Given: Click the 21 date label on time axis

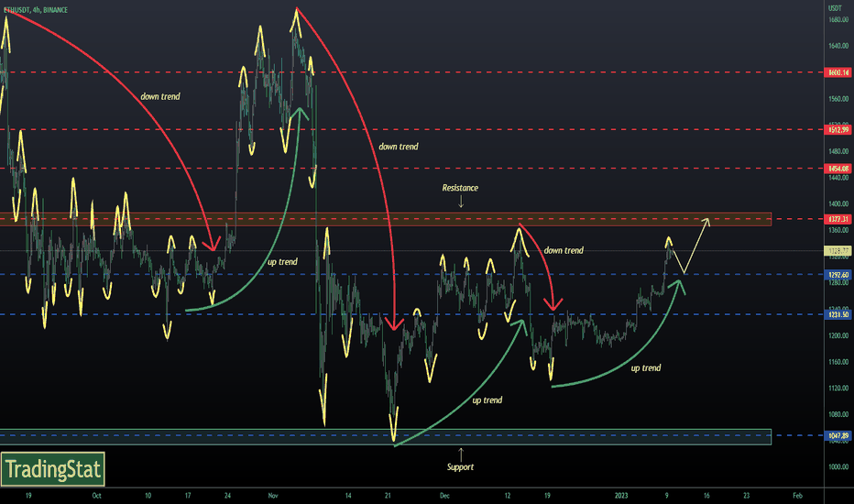Looking at the screenshot, I should (388, 496).
